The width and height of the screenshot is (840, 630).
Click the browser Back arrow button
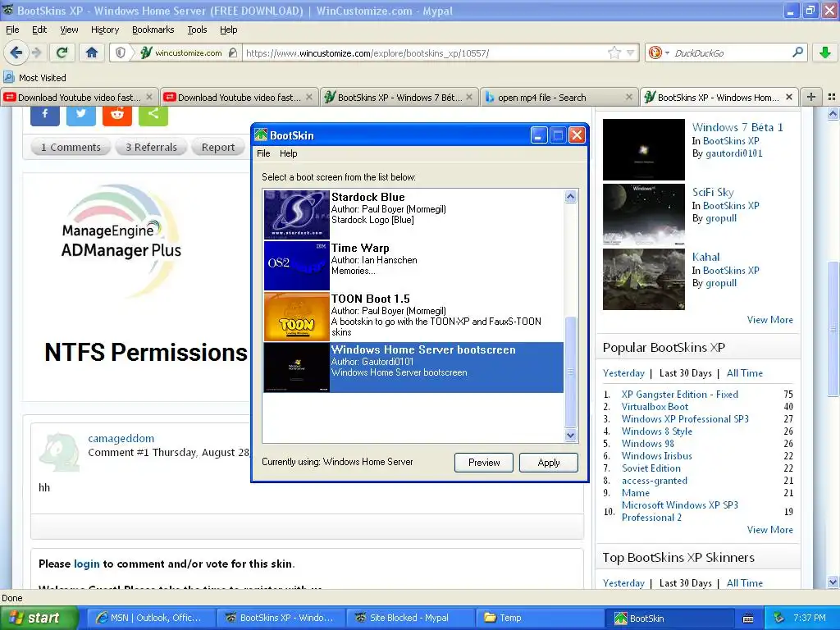[16, 52]
